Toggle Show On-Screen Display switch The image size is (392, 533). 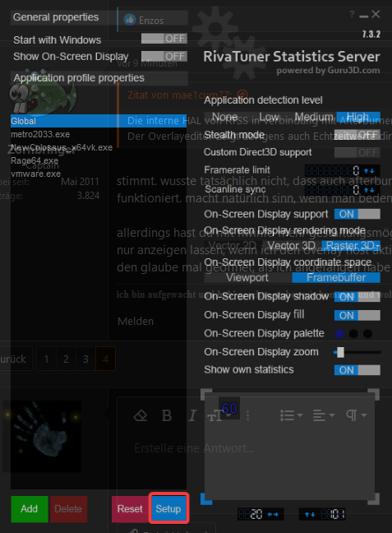click(164, 56)
